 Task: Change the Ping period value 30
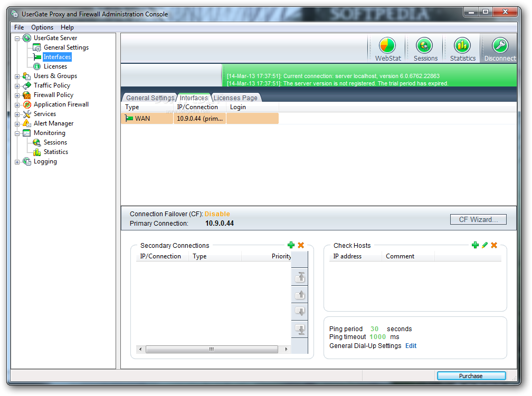coord(374,329)
